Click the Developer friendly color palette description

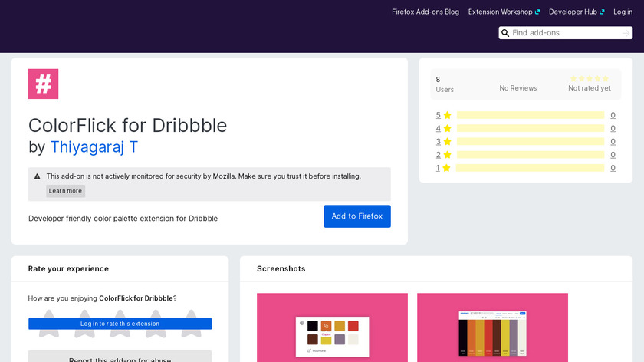[x=123, y=218]
